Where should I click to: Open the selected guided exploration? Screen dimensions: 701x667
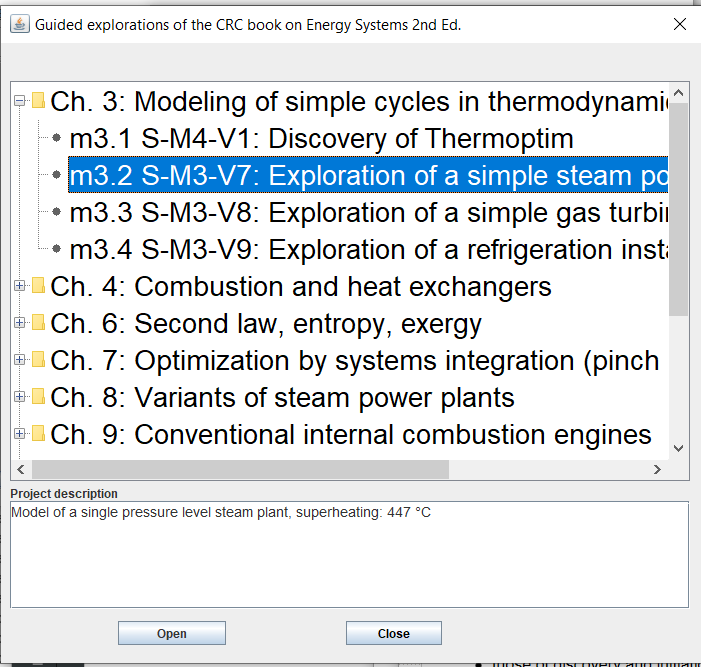(172, 633)
